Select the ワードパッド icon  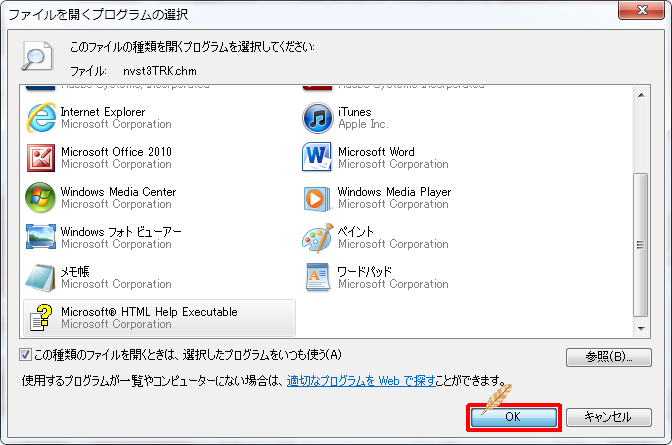coord(318,277)
